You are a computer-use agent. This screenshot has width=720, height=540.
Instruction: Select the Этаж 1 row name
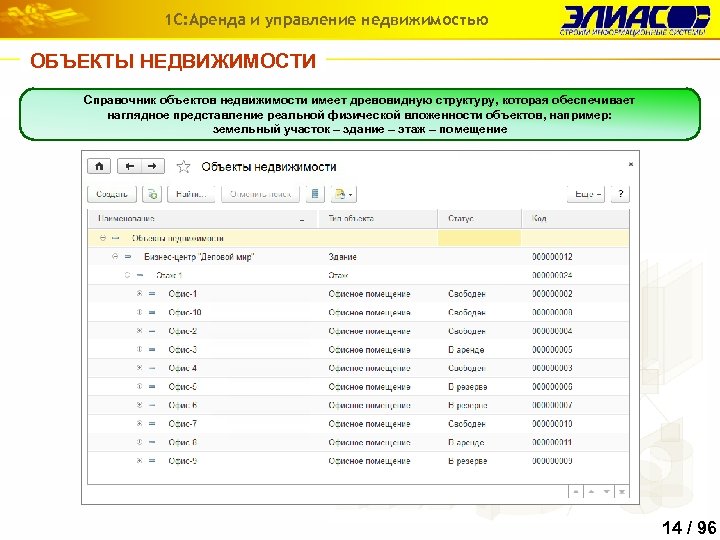(x=169, y=276)
